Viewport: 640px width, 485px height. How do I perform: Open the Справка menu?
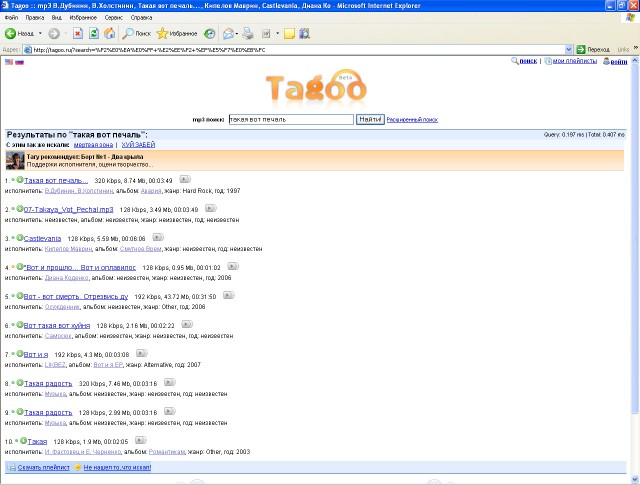141,18
